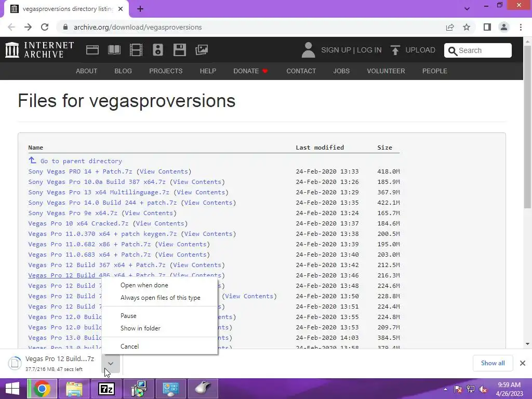View Contents of Vegas Pro 11.0.682 x86
532x399 pixels.
[182, 244]
